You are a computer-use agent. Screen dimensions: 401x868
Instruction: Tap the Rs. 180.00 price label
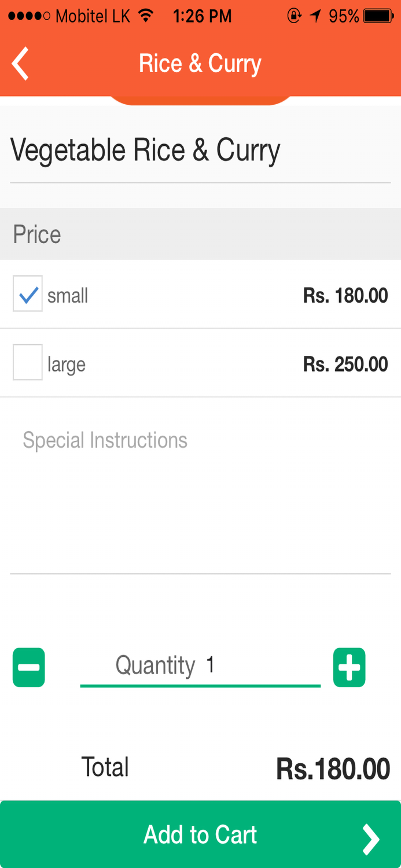345,295
